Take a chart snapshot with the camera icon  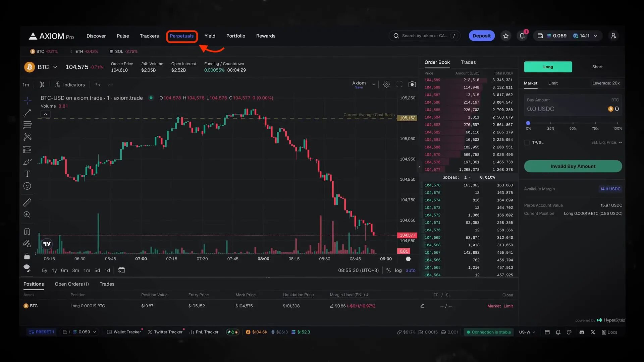412,84
